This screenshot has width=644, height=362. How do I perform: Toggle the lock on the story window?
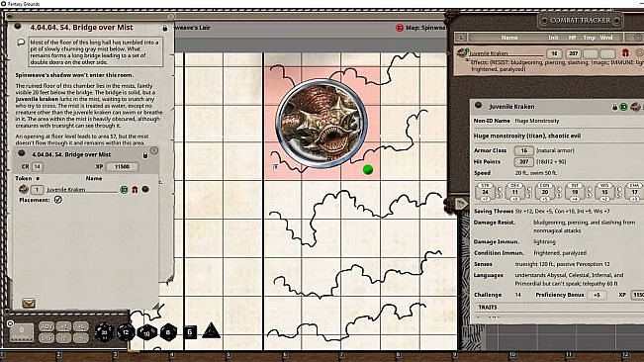pos(164,28)
